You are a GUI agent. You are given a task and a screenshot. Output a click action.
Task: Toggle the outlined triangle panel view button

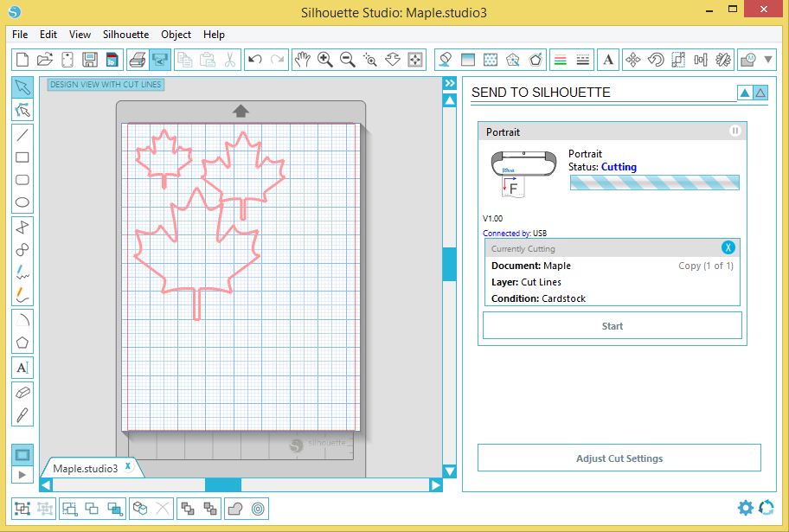coord(760,93)
